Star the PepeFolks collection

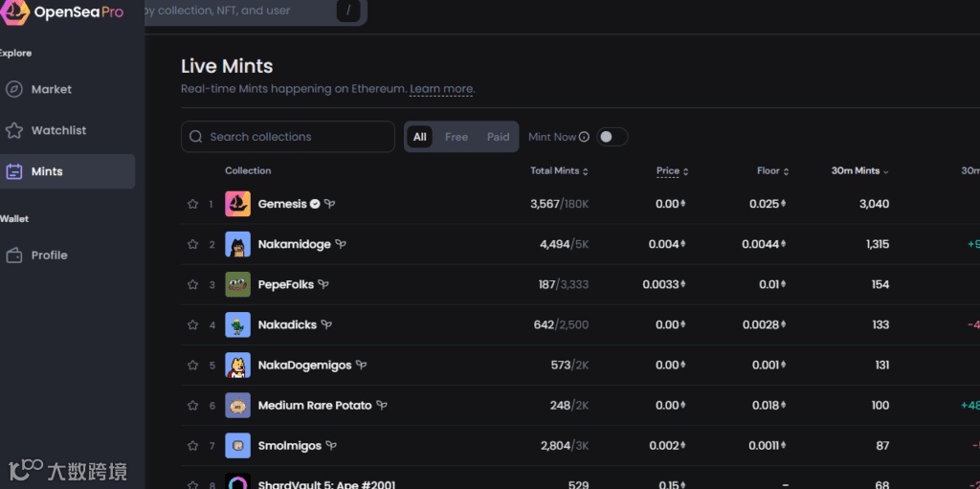pyautogui.click(x=192, y=284)
